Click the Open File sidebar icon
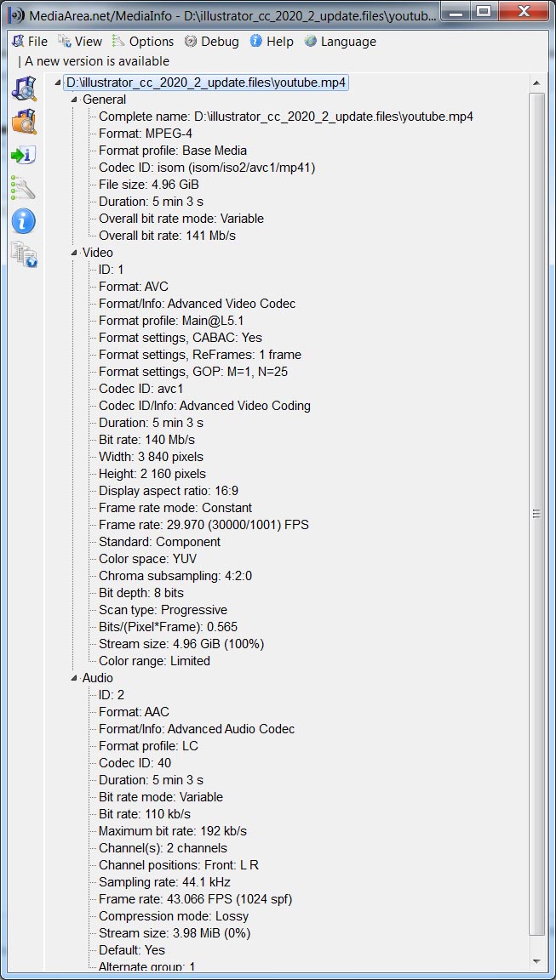This screenshot has height=980, width=556. coord(24,88)
